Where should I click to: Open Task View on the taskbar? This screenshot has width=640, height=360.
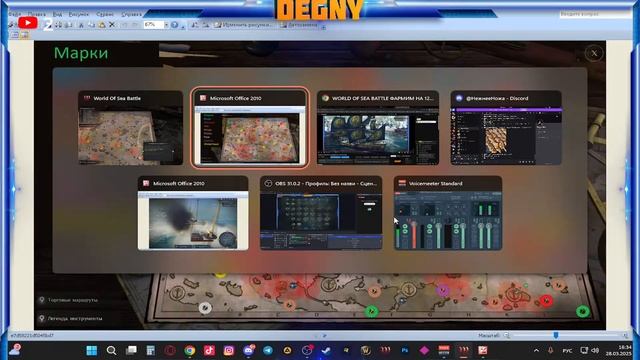tap(131, 350)
